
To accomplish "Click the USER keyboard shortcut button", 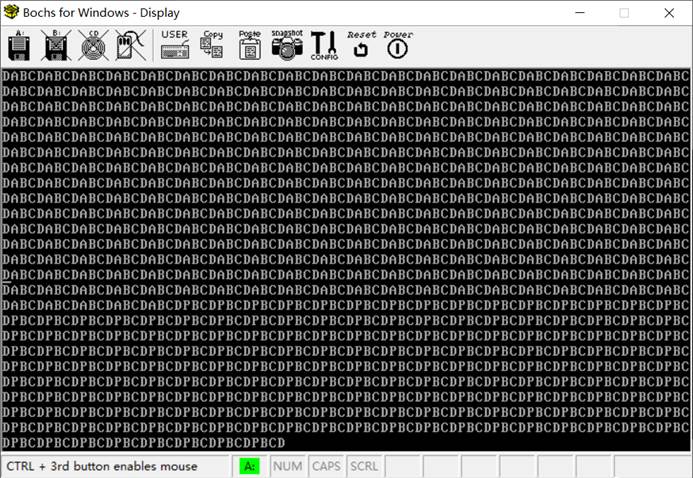I will (x=175, y=45).
